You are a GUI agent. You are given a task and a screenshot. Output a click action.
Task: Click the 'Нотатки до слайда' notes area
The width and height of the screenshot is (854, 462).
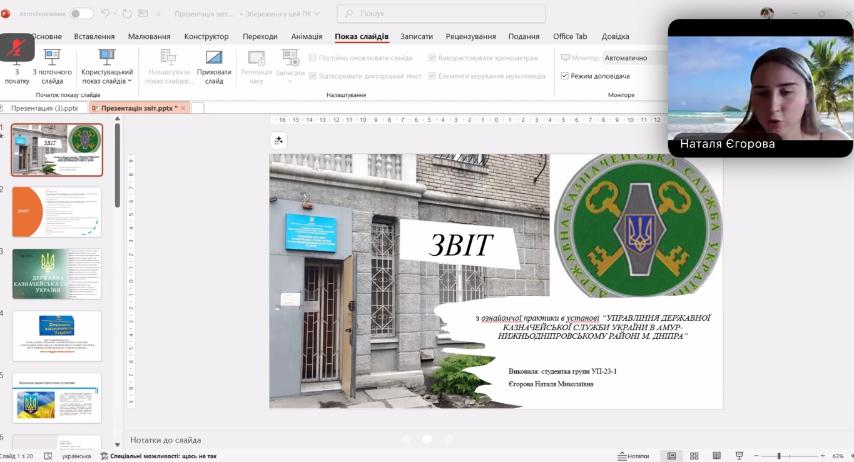coord(166,440)
